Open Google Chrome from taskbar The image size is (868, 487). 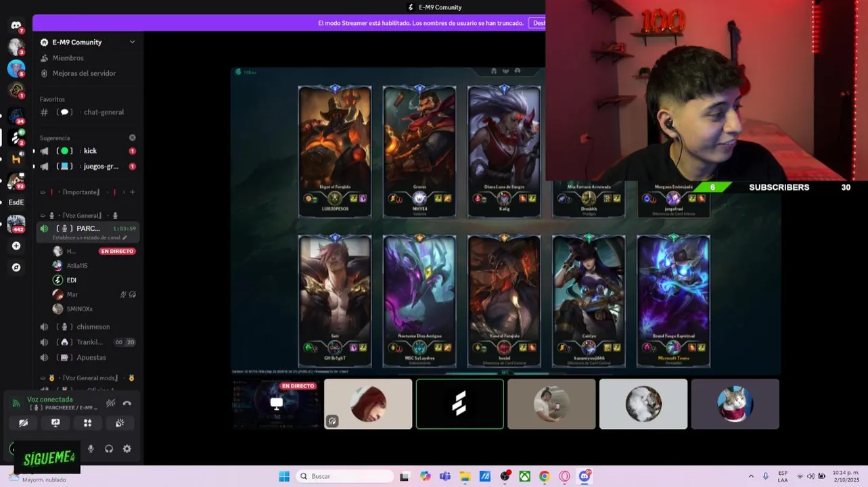pos(544,476)
